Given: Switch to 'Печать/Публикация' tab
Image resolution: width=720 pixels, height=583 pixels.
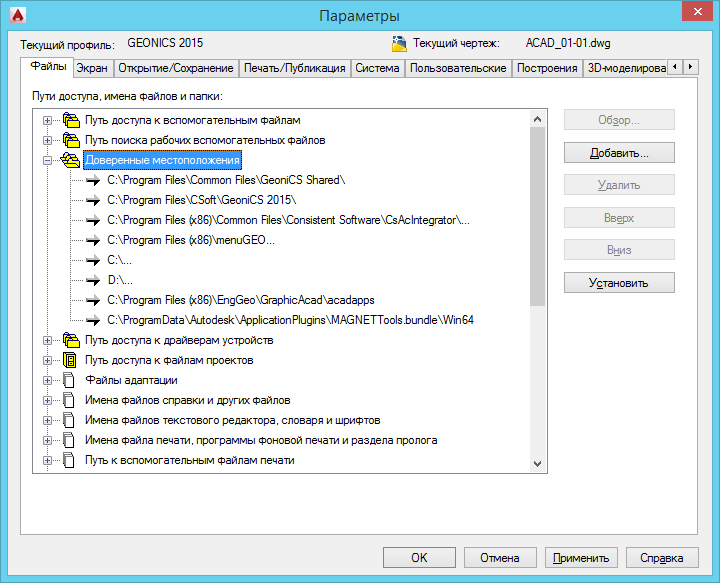Looking at the screenshot, I should coord(294,68).
